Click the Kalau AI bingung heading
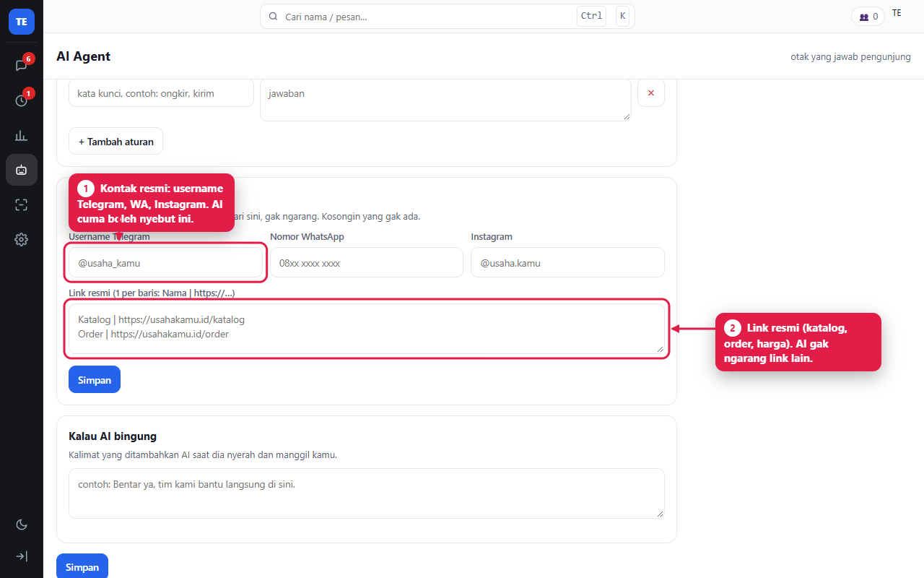 click(x=113, y=436)
